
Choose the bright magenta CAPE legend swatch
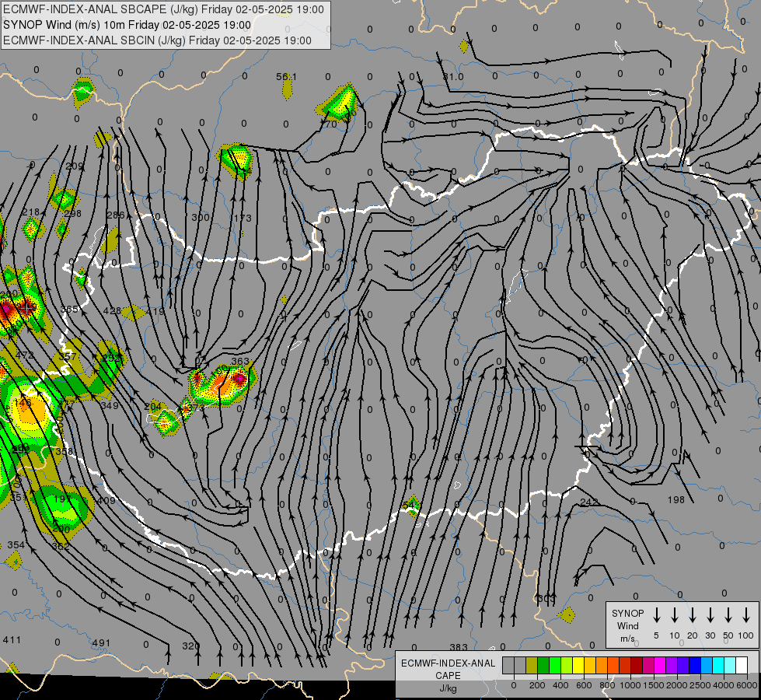coord(660,666)
